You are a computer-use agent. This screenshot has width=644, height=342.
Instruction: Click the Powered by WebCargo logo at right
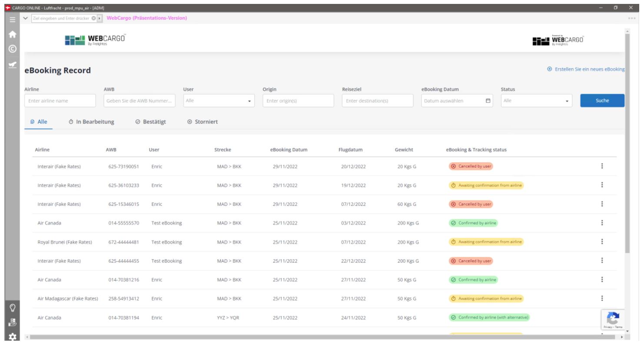point(558,40)
